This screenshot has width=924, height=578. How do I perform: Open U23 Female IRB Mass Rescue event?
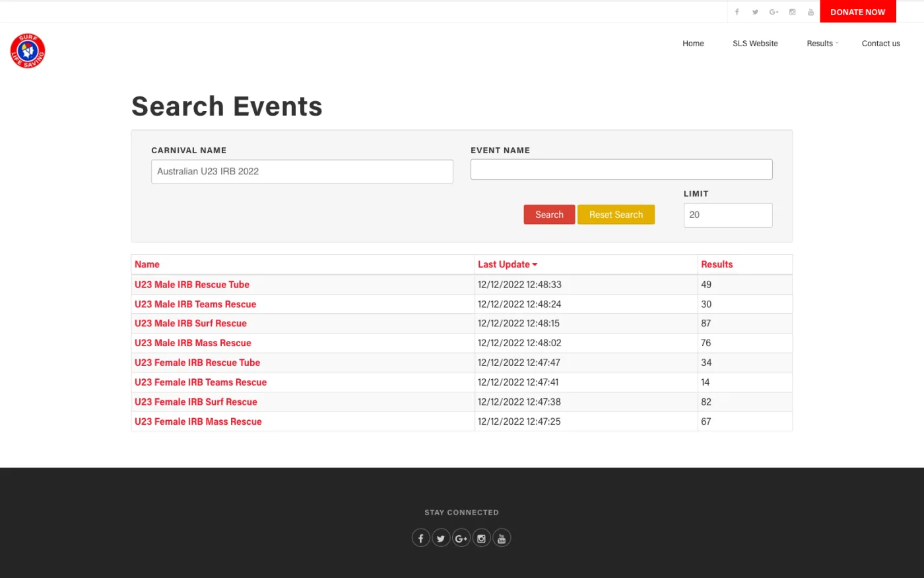[x=198, y=421]
